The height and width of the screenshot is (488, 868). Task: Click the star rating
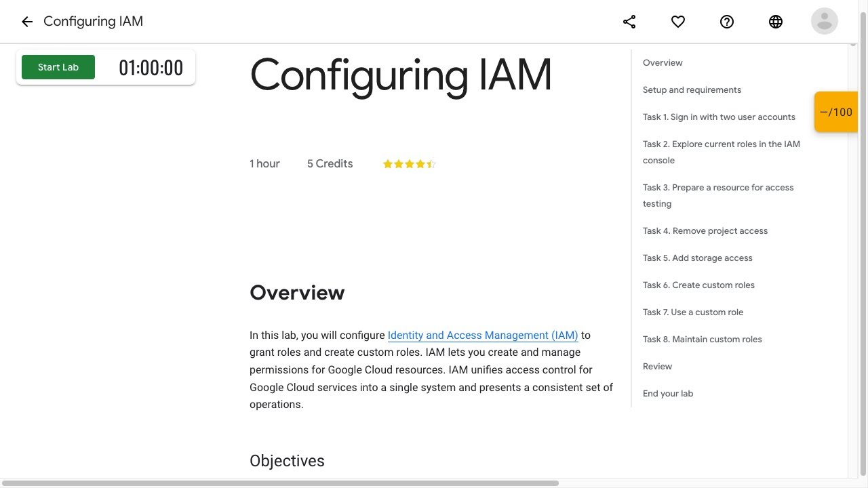(x=409, y=164)
